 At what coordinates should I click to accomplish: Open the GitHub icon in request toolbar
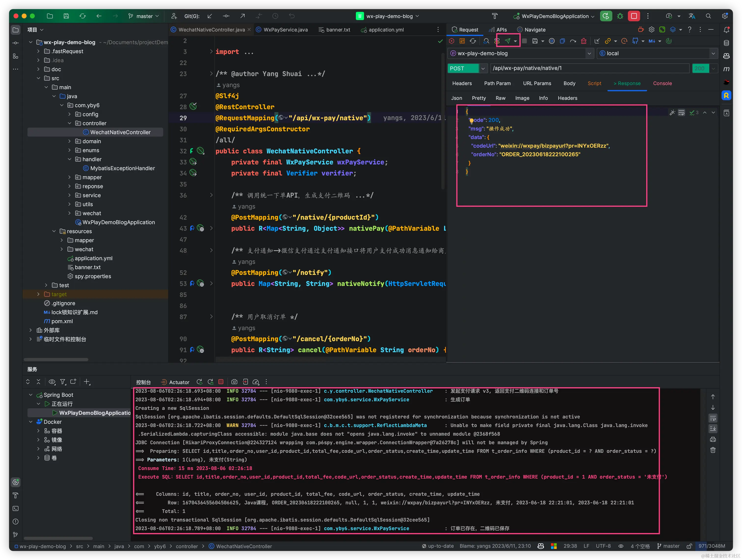pos(635,41)
